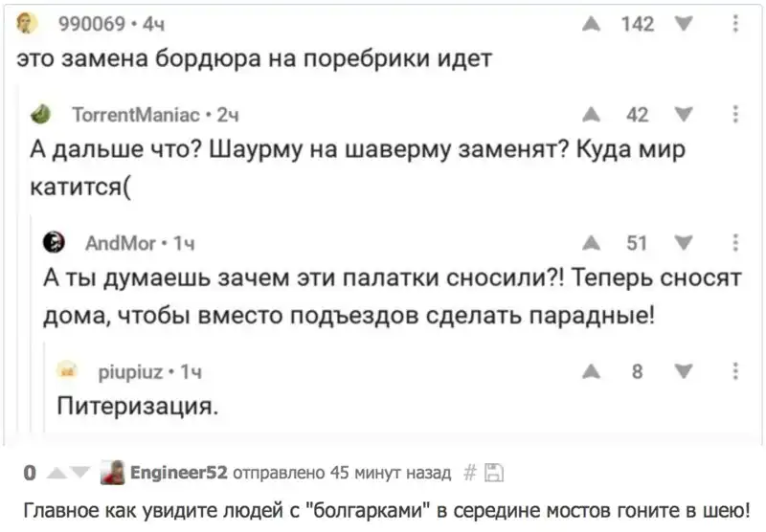766x532 pixels.
Task: Open the more-options menu on piupiuz's comment
Action: [x=734, y=372]
